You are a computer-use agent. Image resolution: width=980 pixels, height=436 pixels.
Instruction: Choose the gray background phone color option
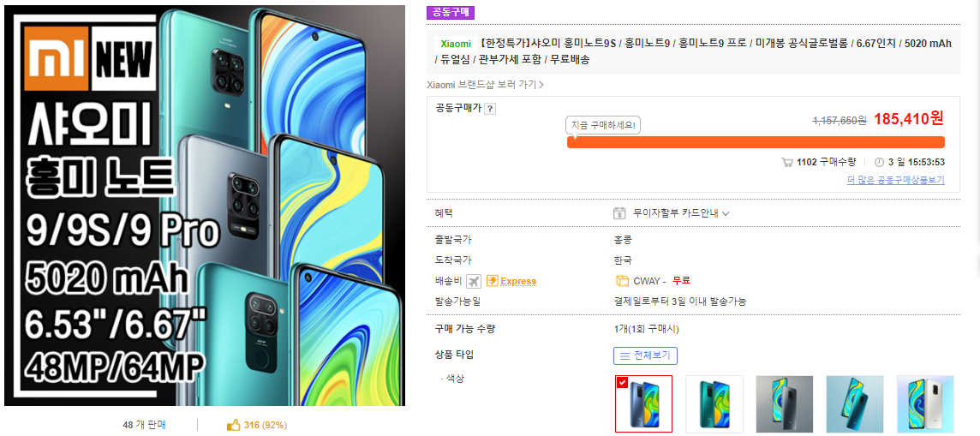click(785, 403)
